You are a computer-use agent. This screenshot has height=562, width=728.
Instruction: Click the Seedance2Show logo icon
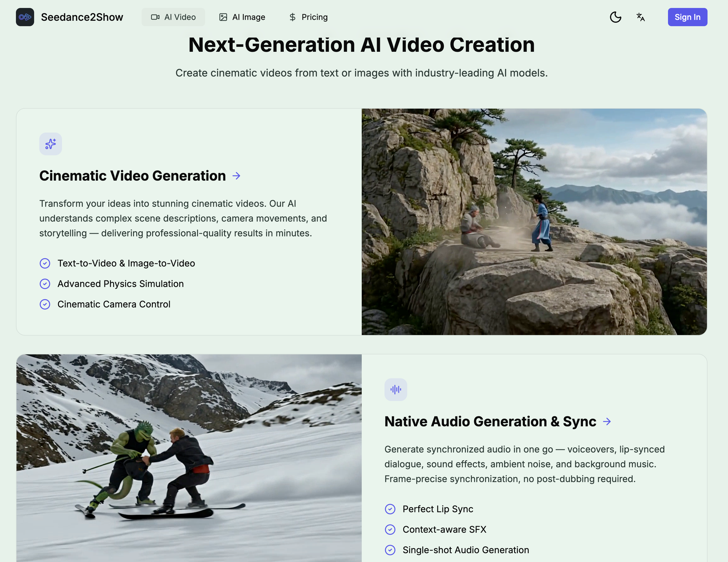click(25, 17)
